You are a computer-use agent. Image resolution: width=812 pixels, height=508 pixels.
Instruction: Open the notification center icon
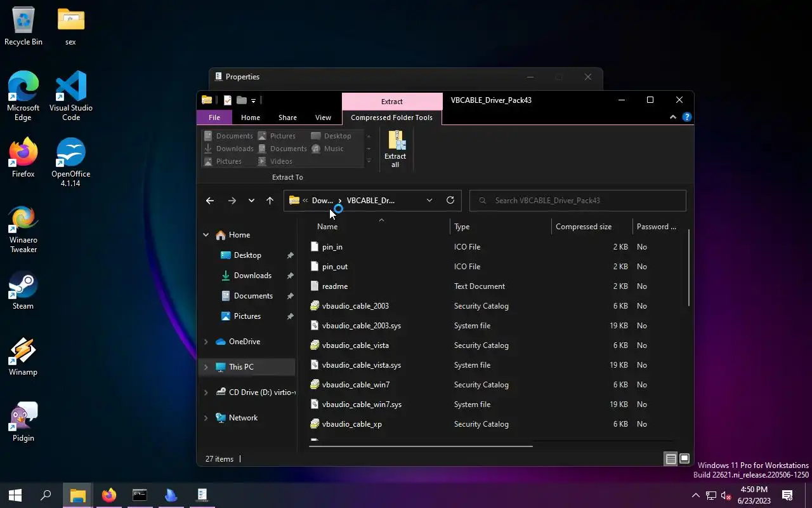tap(787, 495)
